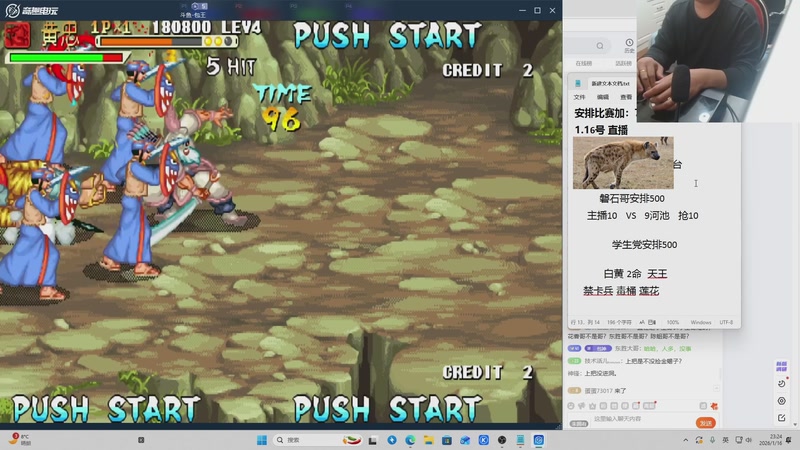Open the emoji picker in chat toolbar
The image size is (800, 450).
[x=571, y=406]
